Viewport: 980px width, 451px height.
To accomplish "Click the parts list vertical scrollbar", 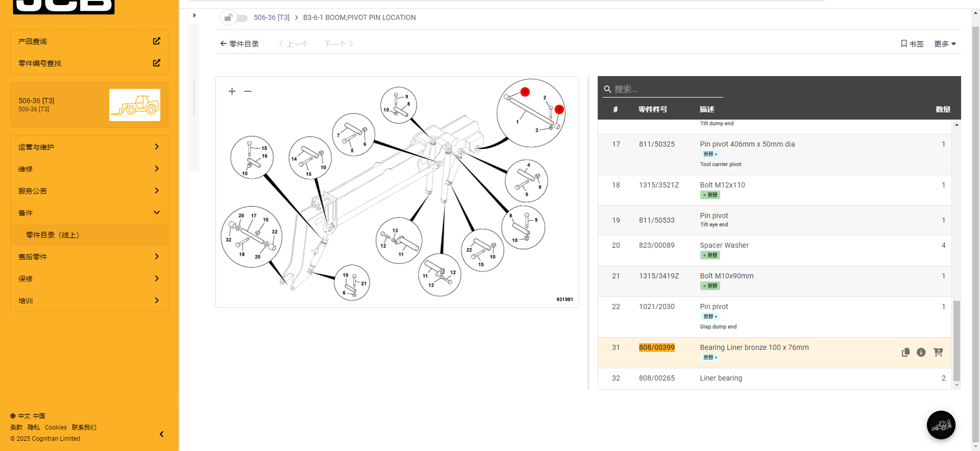I will click(957, 341).
